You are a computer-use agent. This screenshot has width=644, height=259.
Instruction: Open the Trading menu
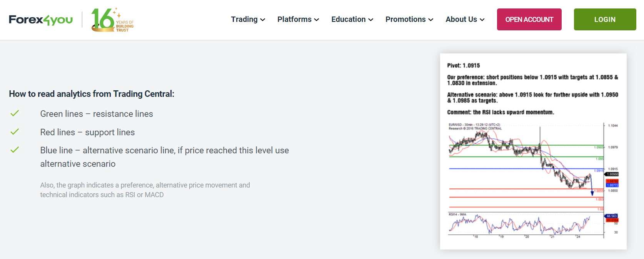click(x=244, y=19)
